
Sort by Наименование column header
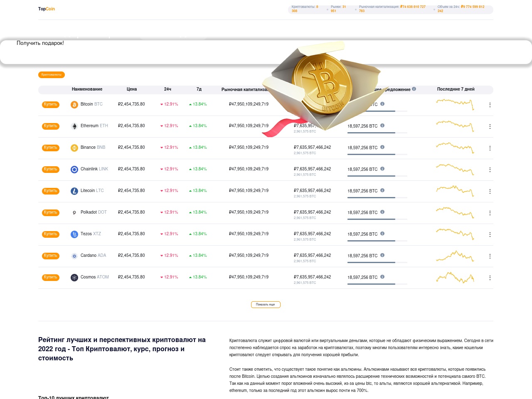point(87,89)
